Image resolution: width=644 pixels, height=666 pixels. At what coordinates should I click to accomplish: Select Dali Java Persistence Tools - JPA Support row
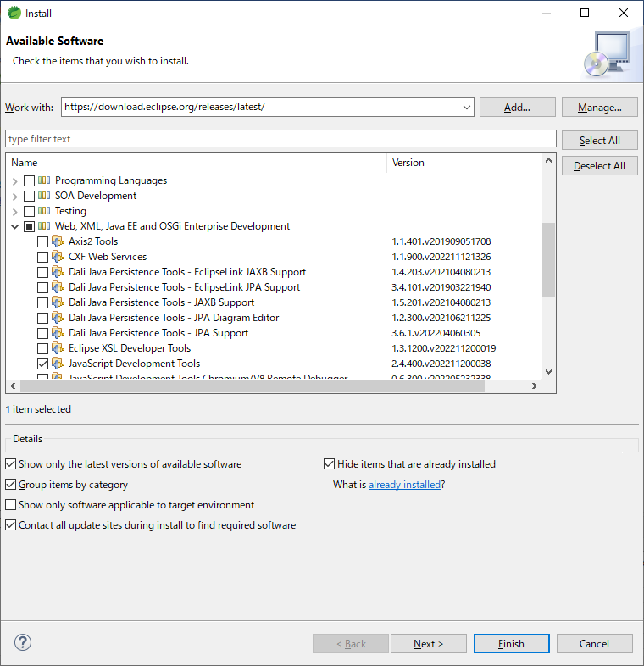click(158, 333)
